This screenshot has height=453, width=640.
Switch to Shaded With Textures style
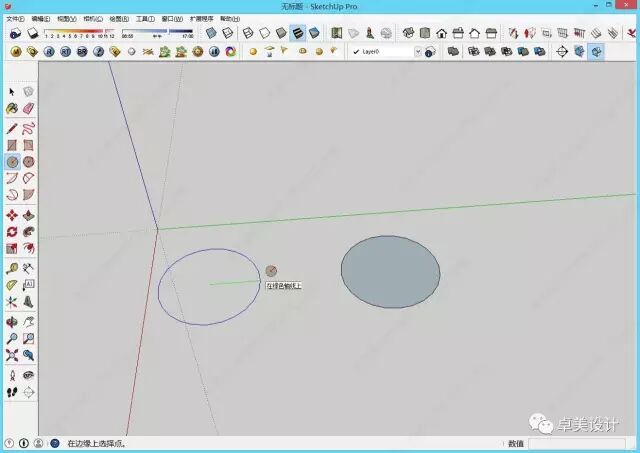(x=298, y=33)
